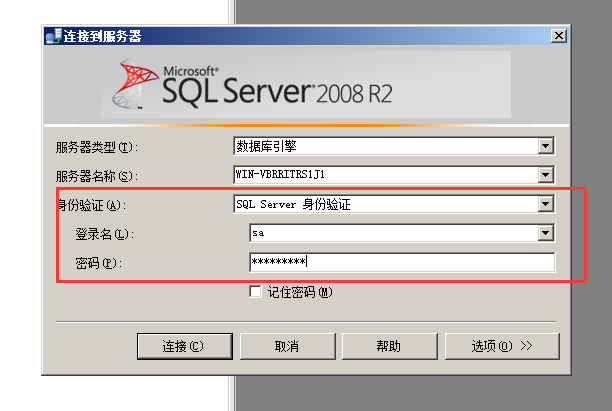Open the 身份验证 dropdown arrow

(x=546, y=204)
